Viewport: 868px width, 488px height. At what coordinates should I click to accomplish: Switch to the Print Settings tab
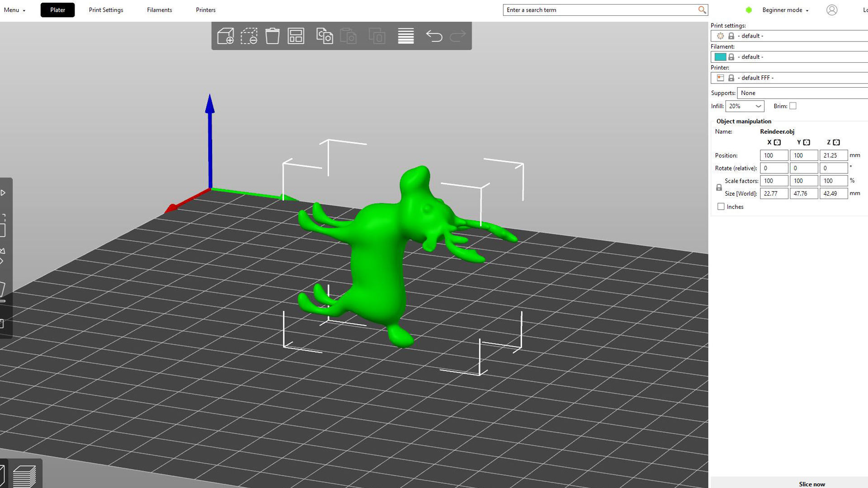(106, 10)
